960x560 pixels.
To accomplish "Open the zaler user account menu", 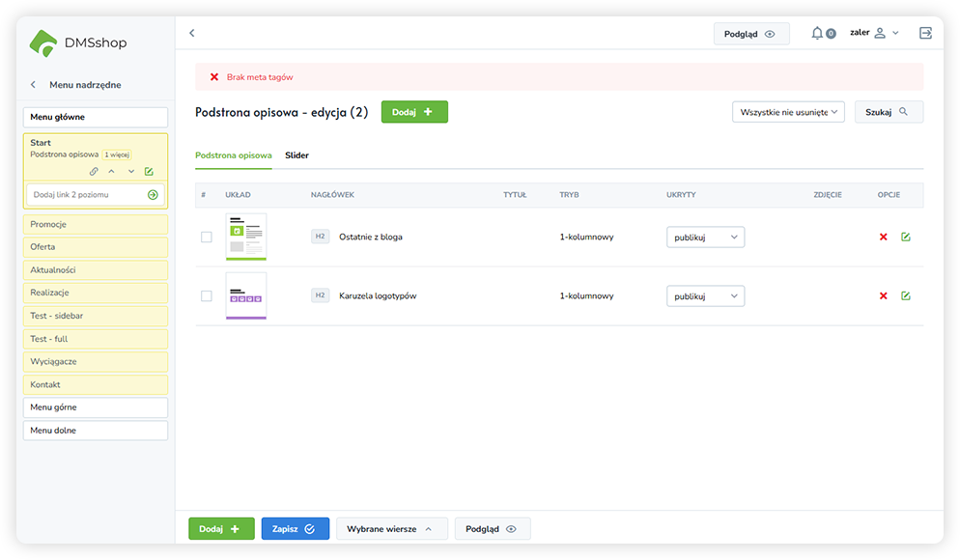I will (x=874, y=34).
